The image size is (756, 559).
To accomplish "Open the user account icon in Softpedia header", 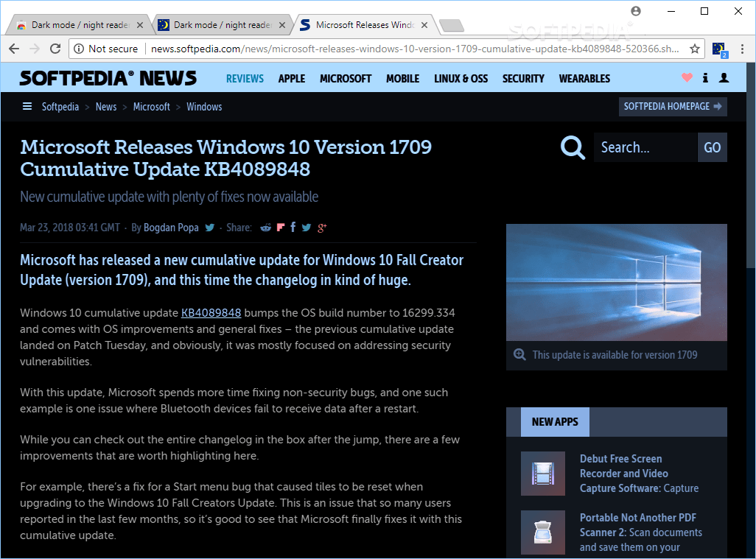I will click(x=724, y=77).
